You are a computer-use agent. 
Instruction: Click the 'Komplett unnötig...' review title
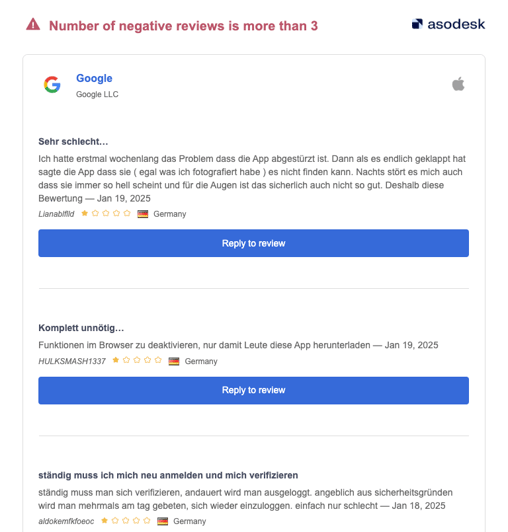coord(81,328)
